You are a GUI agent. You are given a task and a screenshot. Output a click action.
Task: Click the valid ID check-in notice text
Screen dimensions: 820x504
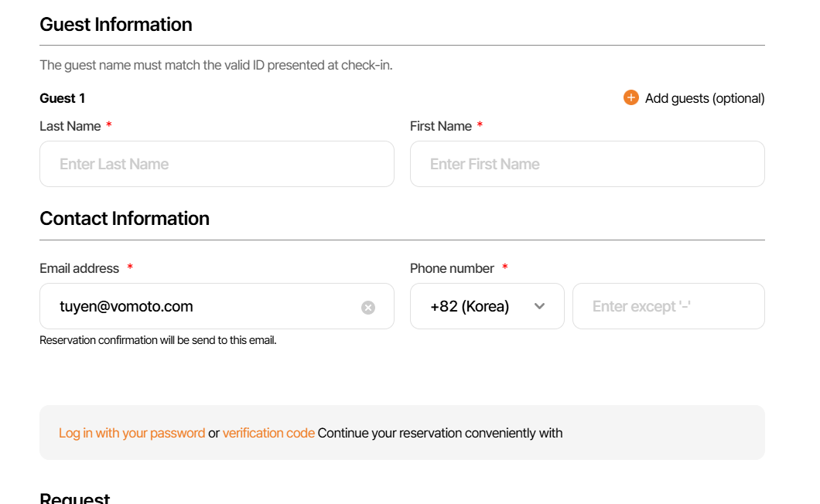pos(216,65)
